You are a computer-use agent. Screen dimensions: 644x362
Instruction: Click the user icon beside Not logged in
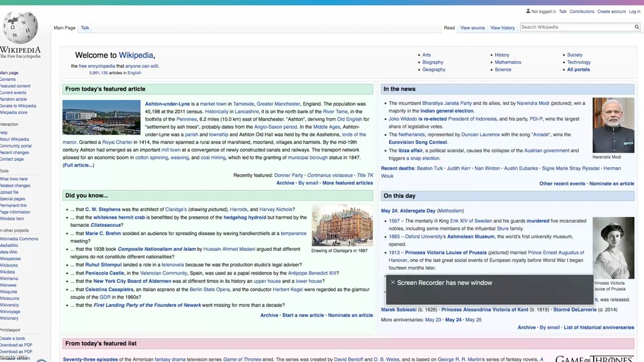(x=528, y=11)
